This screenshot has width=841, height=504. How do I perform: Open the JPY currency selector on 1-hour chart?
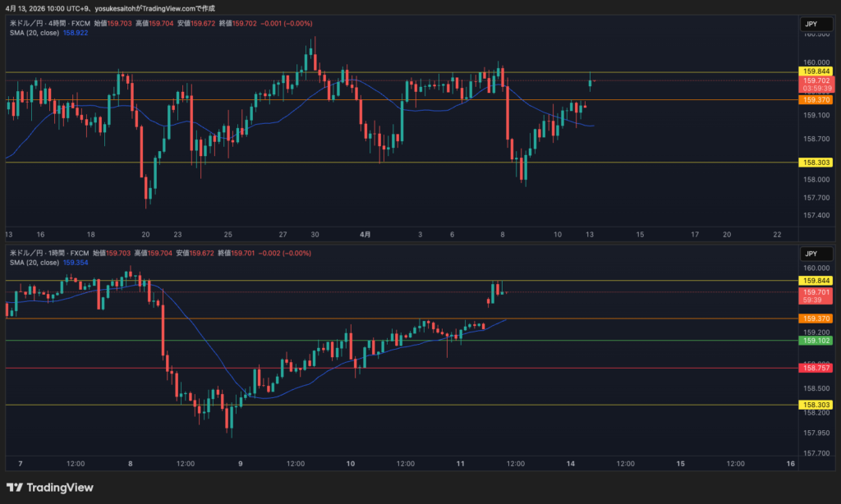coord(811,254)
